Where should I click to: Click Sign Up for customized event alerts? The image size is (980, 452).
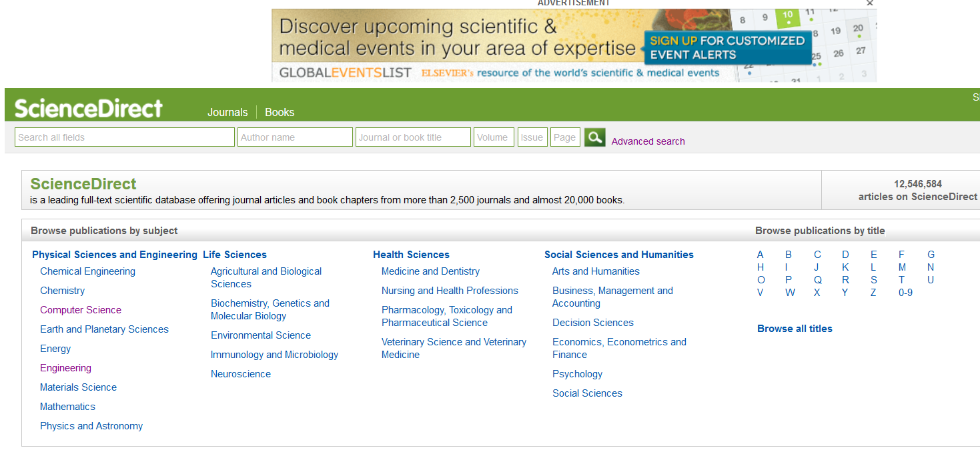(728, 47)
